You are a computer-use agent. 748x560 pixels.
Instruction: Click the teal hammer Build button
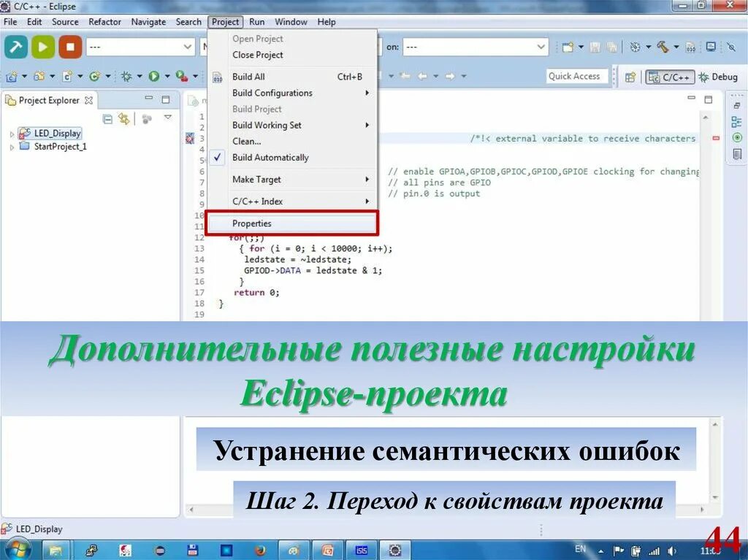click(x=16, y=47)
